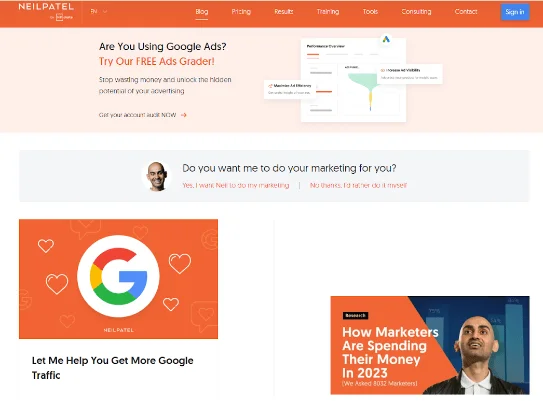Open How Marketers Are Spending Money banner
Screen dimensions: 543x401
430,345
